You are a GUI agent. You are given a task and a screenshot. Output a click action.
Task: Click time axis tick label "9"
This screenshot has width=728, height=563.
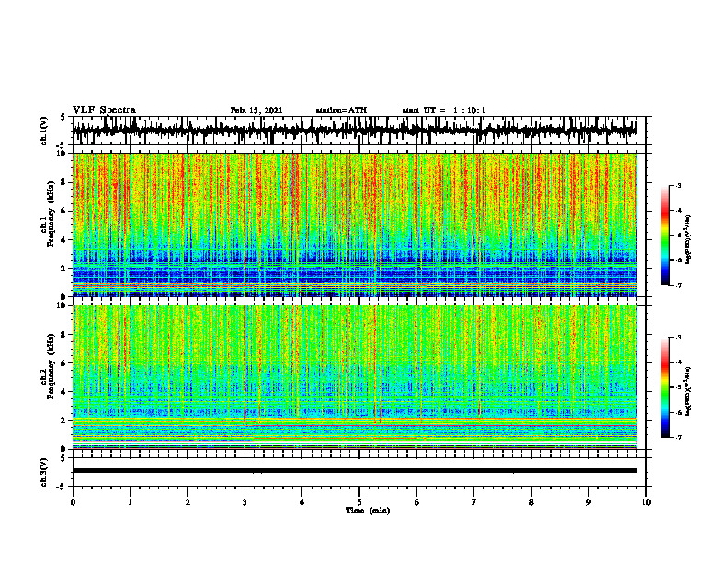(588, 502)
